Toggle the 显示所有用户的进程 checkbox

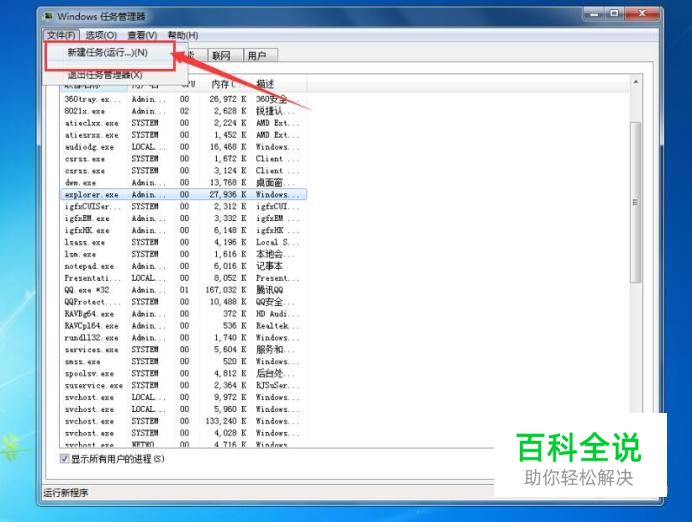coord(64,459)
